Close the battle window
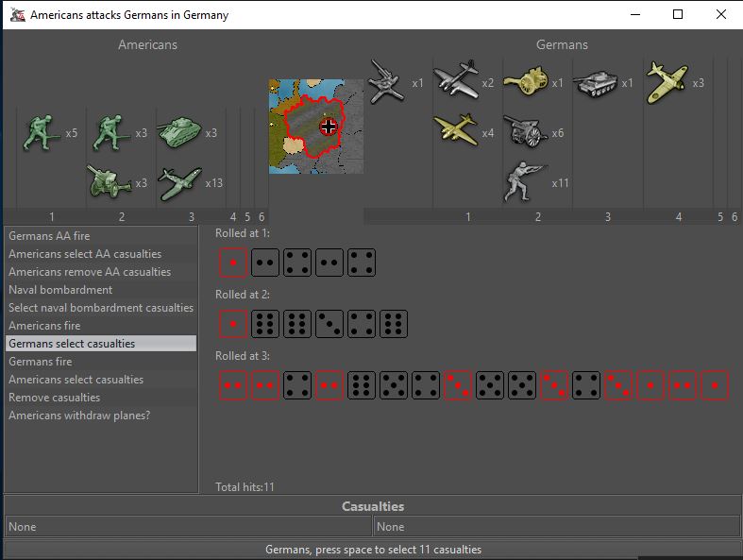This screenshot has width=743, height=560. [720, 14]
